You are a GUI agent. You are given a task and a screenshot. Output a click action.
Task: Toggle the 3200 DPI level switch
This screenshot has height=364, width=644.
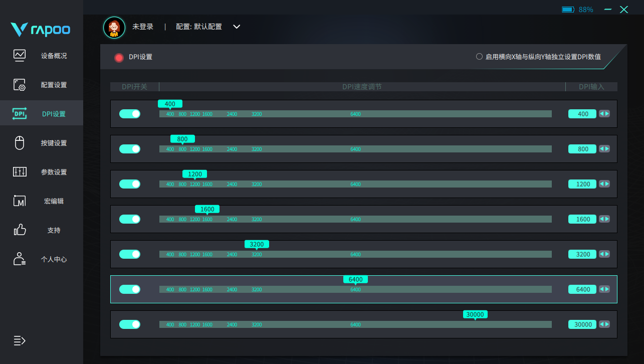pos(130,254)
